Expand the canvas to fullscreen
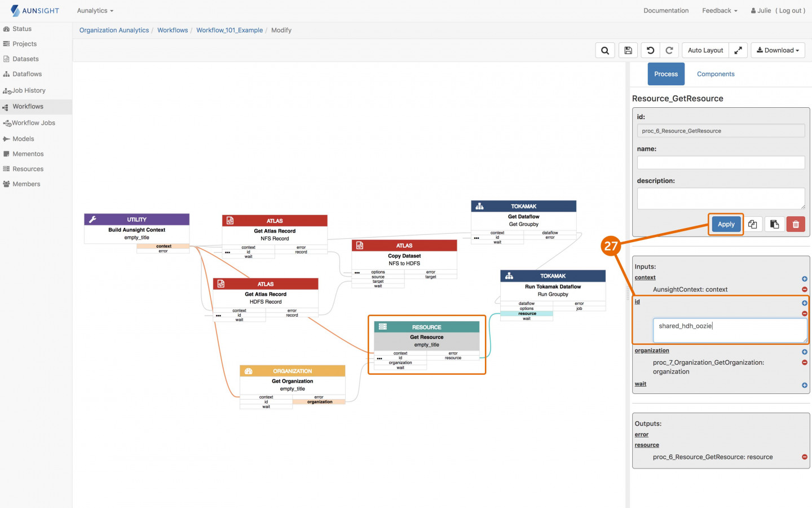This screenshot has height=508, width=812. point(738,51)
